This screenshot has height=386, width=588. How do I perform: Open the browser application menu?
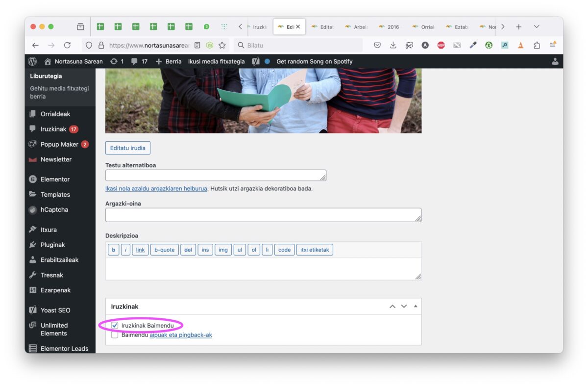tap(553, 45)
